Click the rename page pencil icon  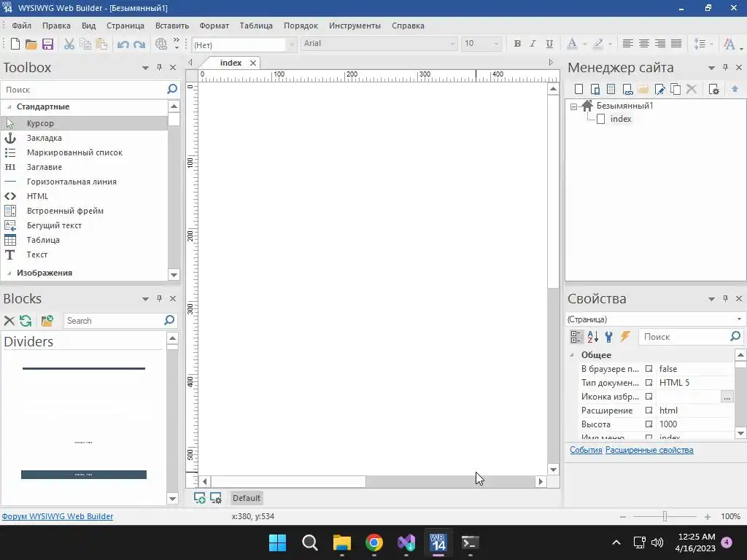[659, 89]
